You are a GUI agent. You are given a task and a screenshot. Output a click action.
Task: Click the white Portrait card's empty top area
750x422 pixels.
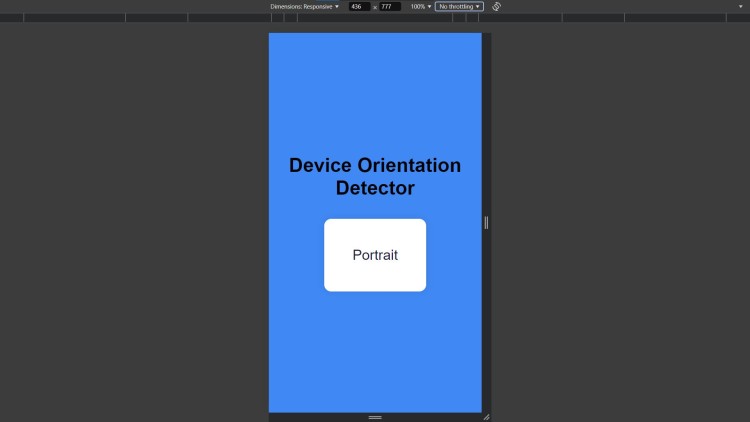(375, 229)
